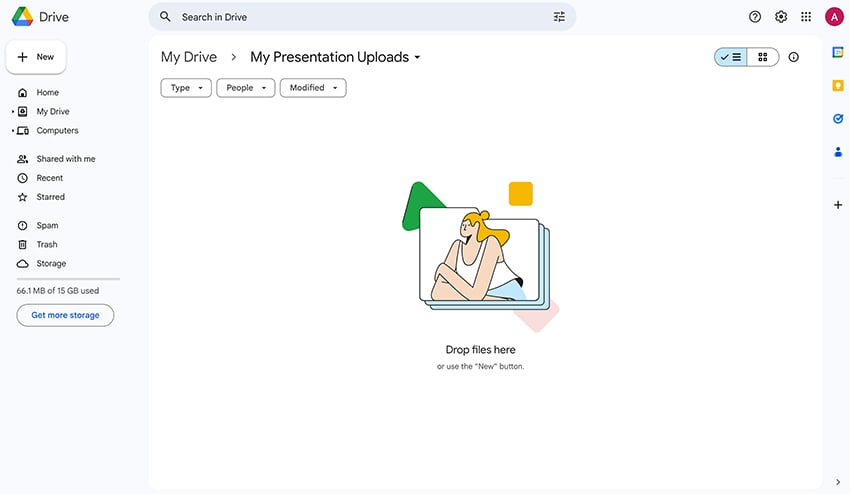Screen dimensions: 850x494
Task: Go to Shared with me
Action: click(x=65, y=159)
